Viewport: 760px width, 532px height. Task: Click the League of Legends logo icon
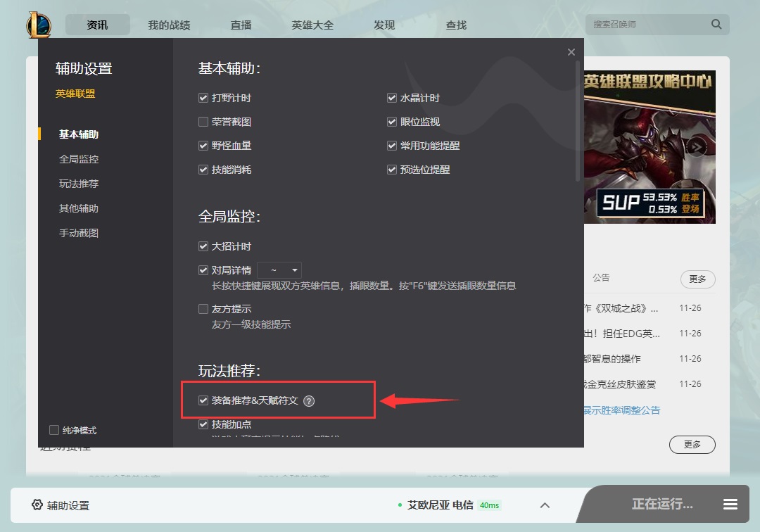(x=39, y=25)
